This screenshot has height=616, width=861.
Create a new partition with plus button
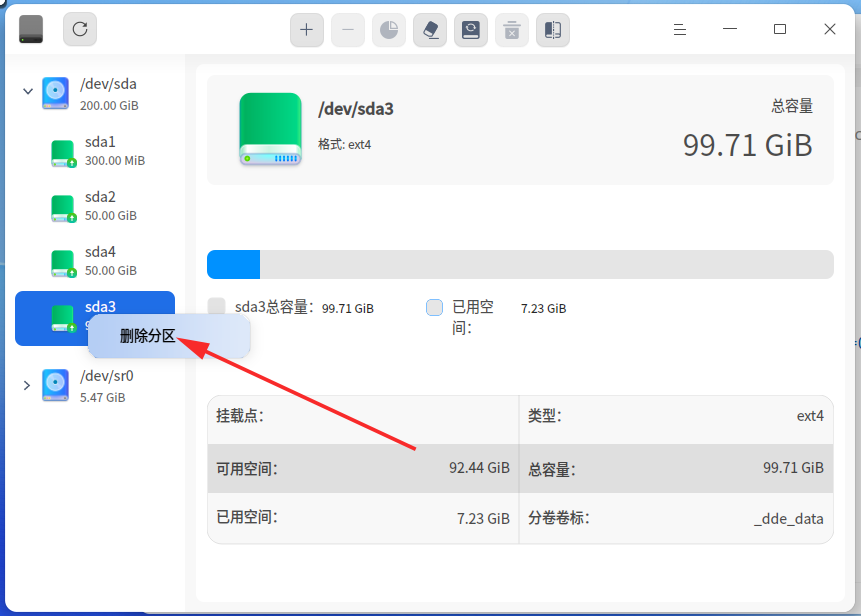[x=306, y=30]
